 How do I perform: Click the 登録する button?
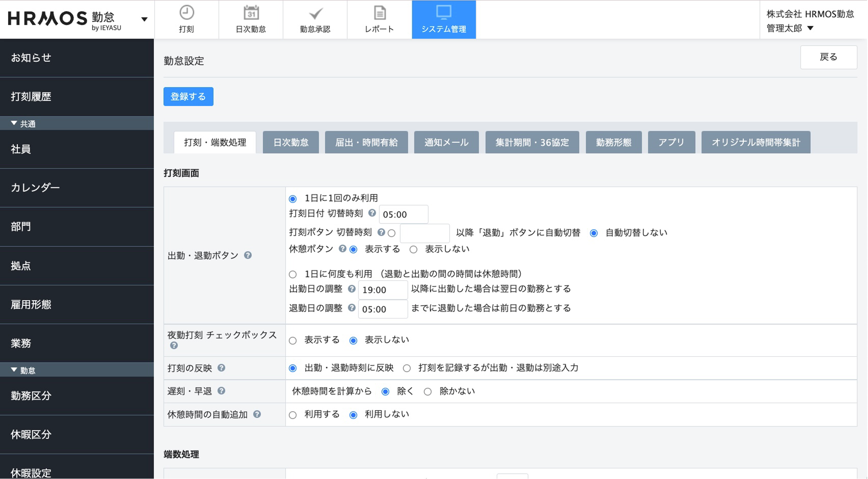tap(188, 96)
